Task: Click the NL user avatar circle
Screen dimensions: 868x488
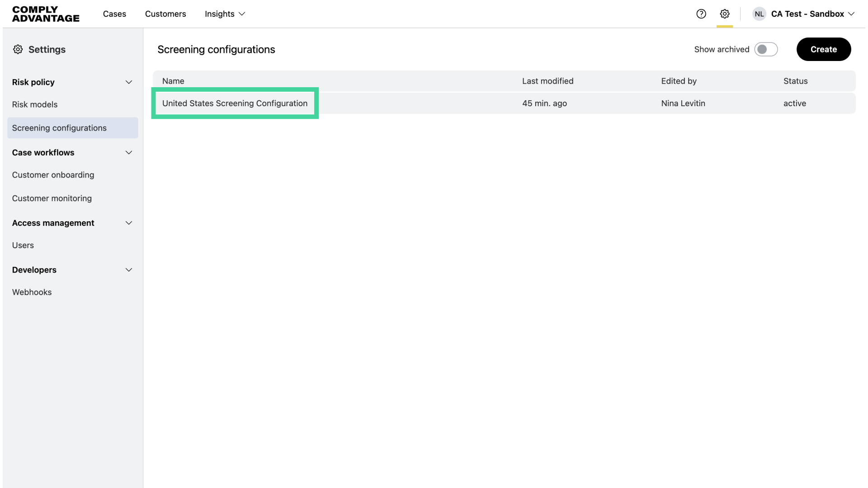Action: [759, 14]
